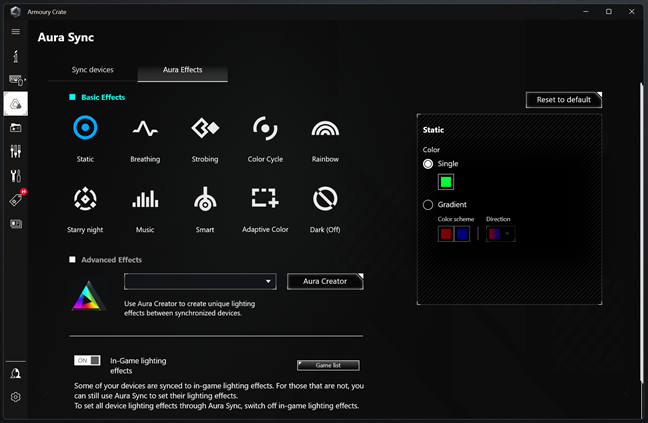This screenshot has width=648, height=423.
Task: Check the Advanced Effects checkbox
Action: tap(72, 259)
